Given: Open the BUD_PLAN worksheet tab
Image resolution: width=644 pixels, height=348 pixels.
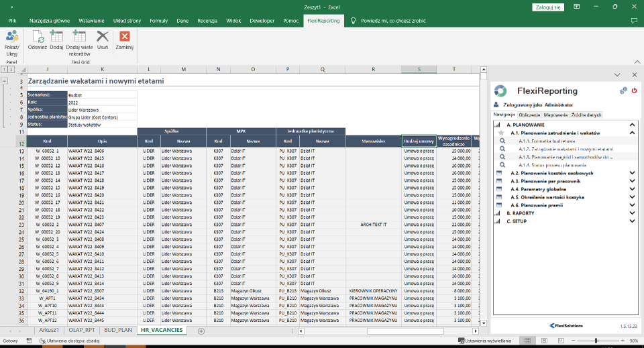Looking at the screenshot, I should pos(117,331).
